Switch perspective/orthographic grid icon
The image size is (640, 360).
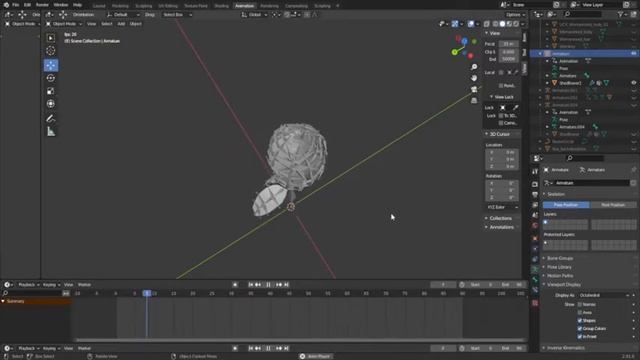(474, 100)
